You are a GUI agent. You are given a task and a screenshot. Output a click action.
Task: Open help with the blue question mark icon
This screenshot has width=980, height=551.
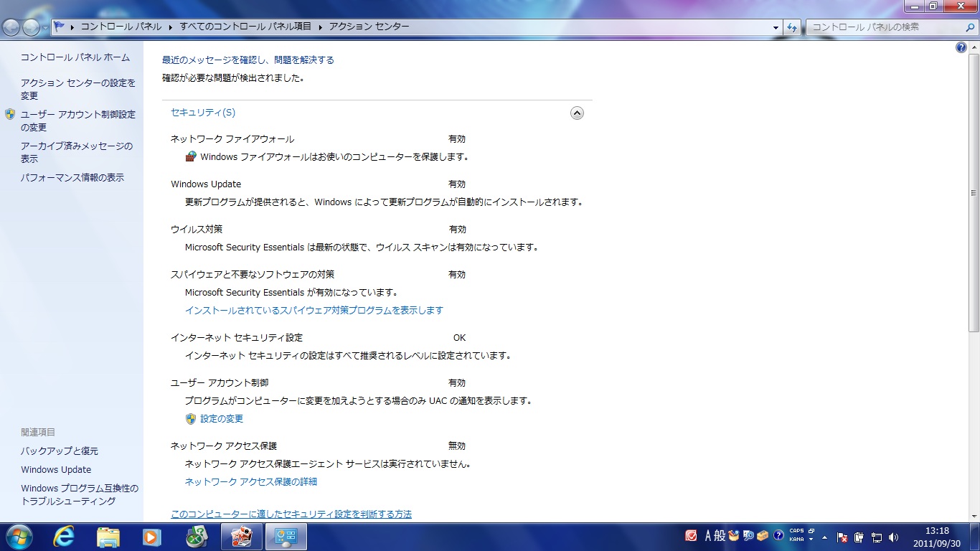tap(961, 47)
